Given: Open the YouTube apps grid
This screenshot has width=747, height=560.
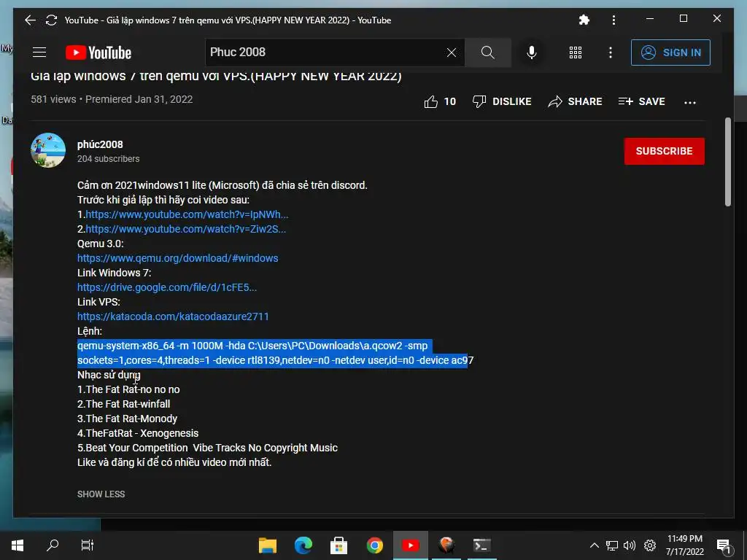Looking at the screenshot, I should point(576,52).
